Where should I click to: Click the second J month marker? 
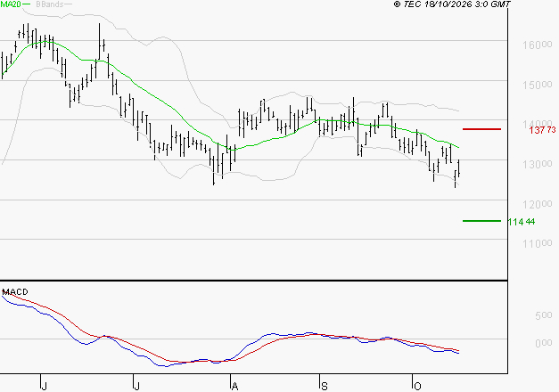pyautogui.click(x=136, y=387)
